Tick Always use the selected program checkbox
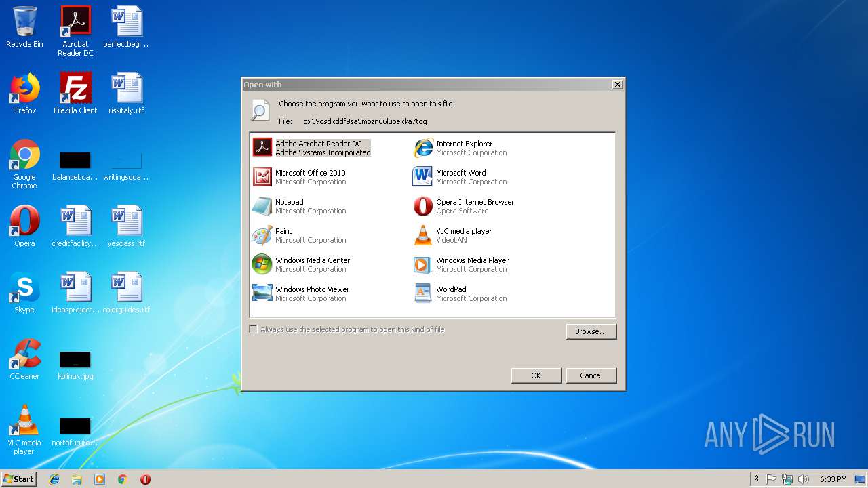Image resolution: width=868 pixels, height=488 pixels. click(x=254, y=329)
